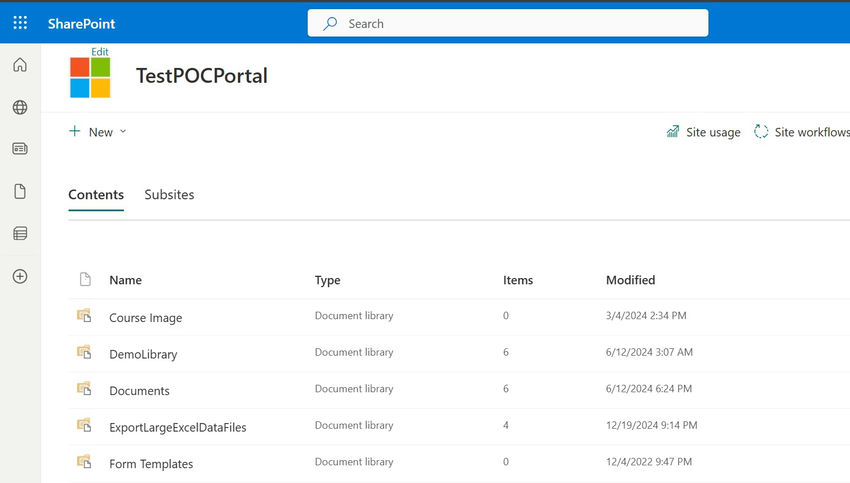Open the app launcher waffle icon
Viewport: 850px width, 483px height.
[x=20, y=23]
